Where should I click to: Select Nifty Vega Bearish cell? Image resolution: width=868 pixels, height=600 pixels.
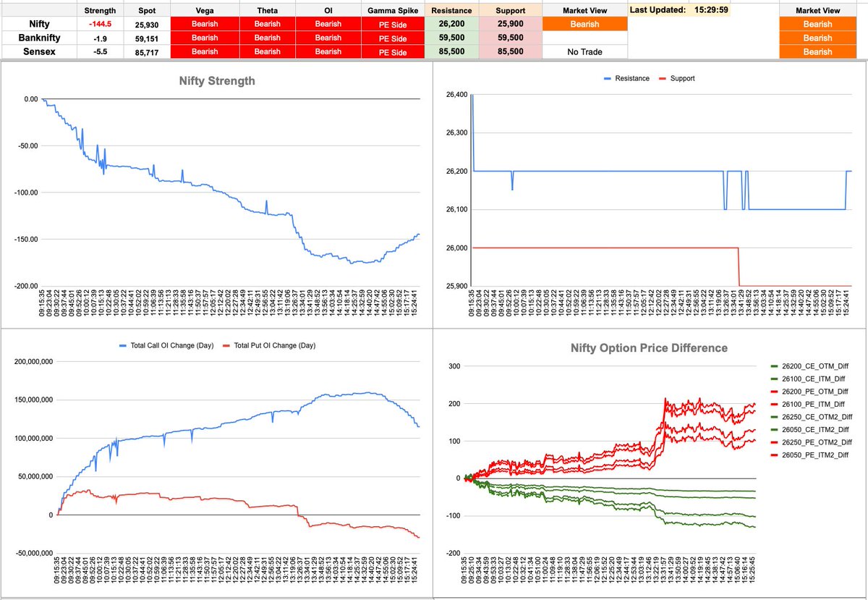click(x=205, y=24)
